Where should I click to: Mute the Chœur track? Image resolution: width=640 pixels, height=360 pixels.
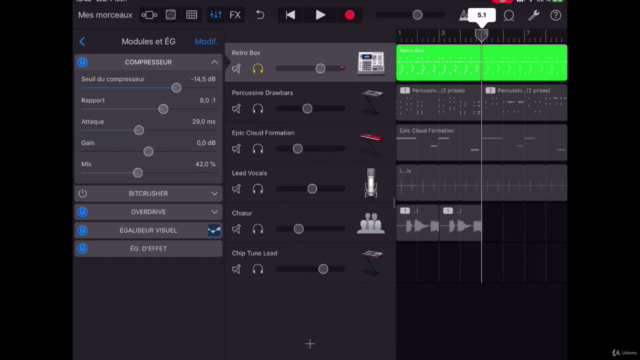(236, 229)
